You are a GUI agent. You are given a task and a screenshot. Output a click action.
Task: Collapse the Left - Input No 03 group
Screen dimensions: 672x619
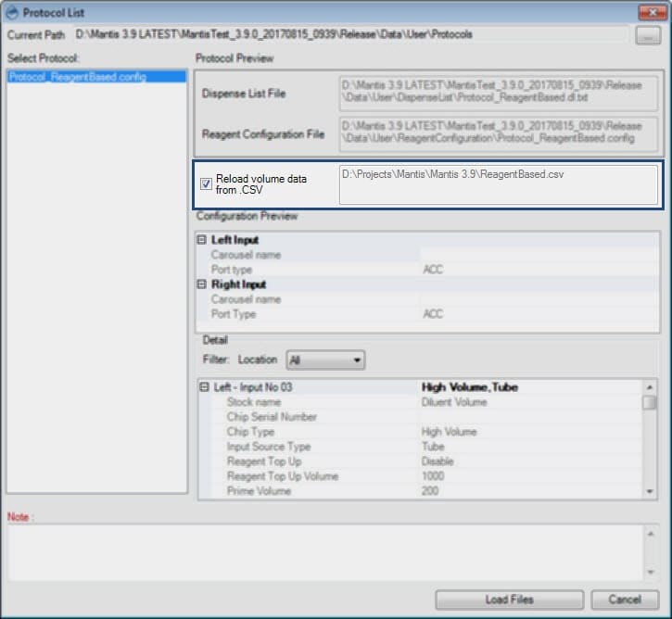pyautogui.click(x=204, y=387)
